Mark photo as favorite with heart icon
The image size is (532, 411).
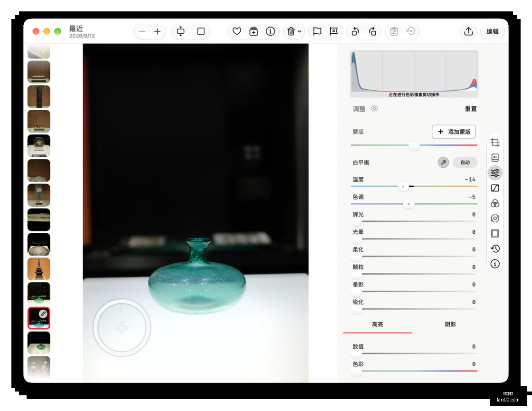[x=237, y=31]
